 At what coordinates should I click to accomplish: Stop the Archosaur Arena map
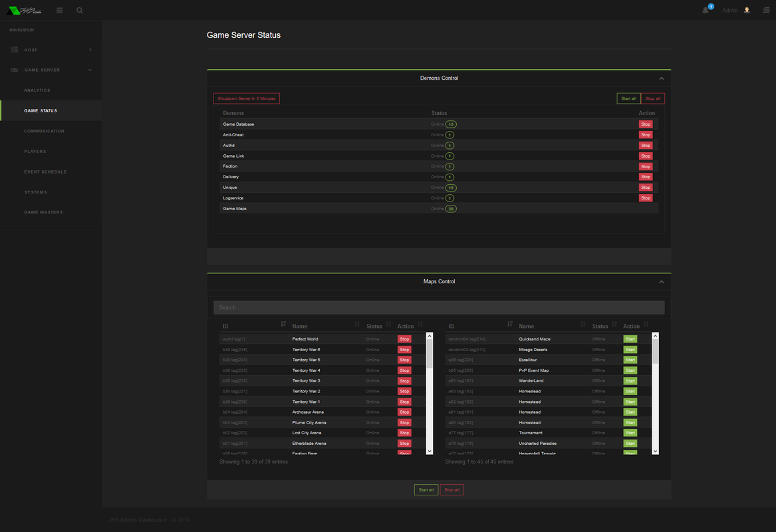click(404, 412)
